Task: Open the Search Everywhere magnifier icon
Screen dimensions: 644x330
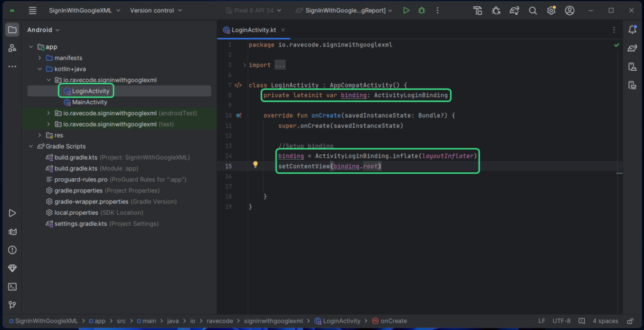Action: coord(533,10)
